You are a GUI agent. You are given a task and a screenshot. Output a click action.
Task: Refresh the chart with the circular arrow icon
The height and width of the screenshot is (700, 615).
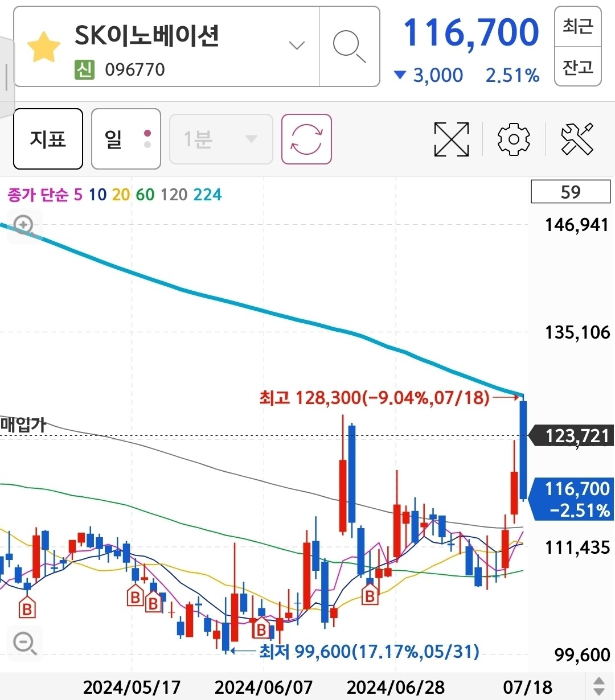[306, 138]
